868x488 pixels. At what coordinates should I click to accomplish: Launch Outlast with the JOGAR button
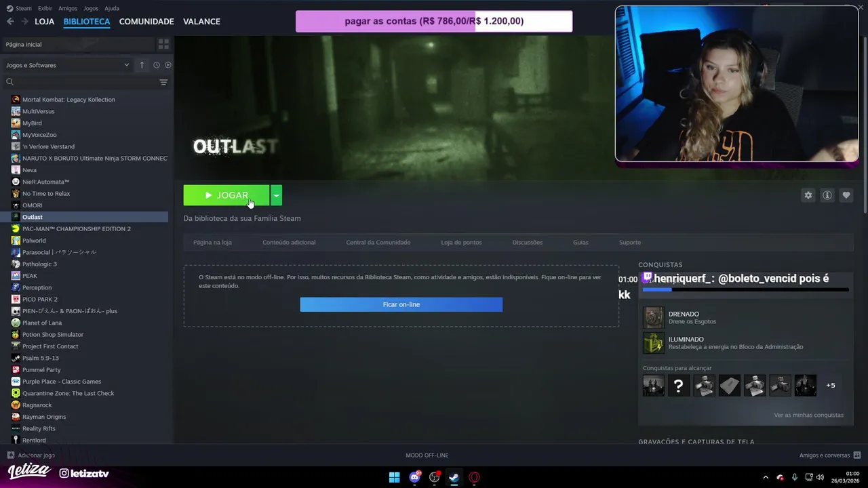click(226, 195)
